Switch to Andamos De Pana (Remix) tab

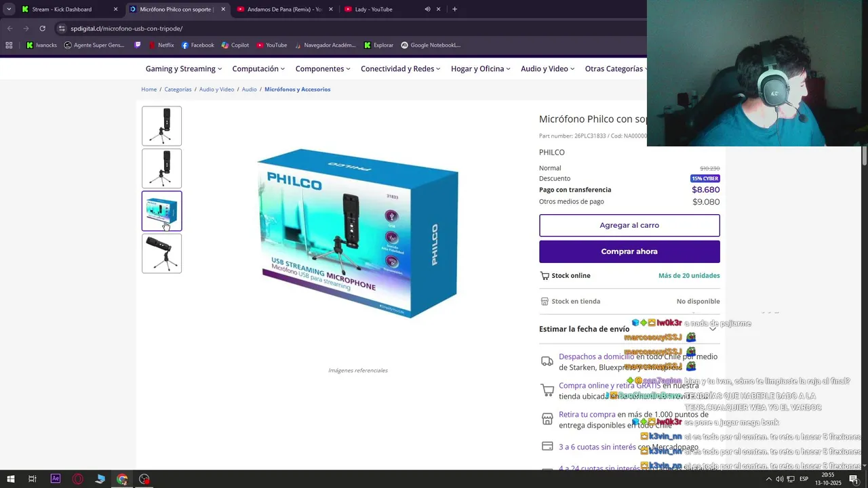coord(285,9)
